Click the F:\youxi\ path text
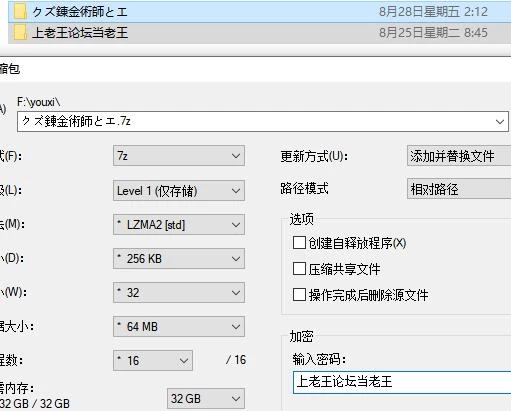The width and height of the screenshot is (511, 411). (39, 102)
